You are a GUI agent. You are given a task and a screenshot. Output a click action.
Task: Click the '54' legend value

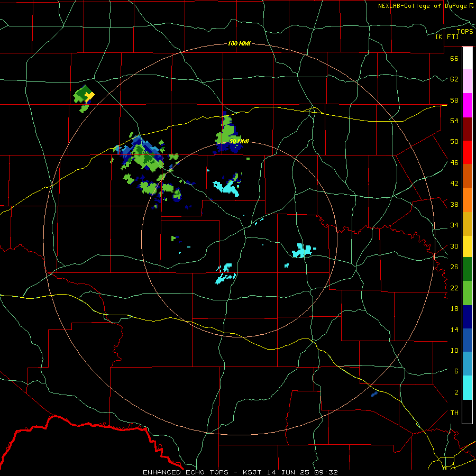(x=454, y=121)
